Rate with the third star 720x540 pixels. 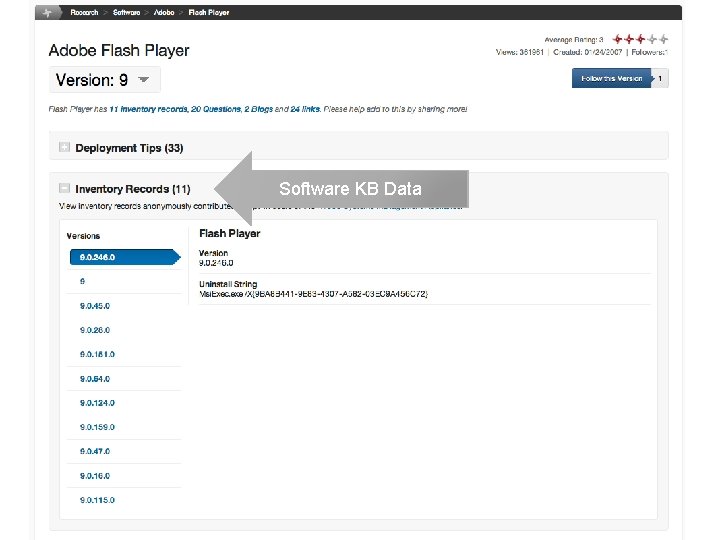click(641, 39)
